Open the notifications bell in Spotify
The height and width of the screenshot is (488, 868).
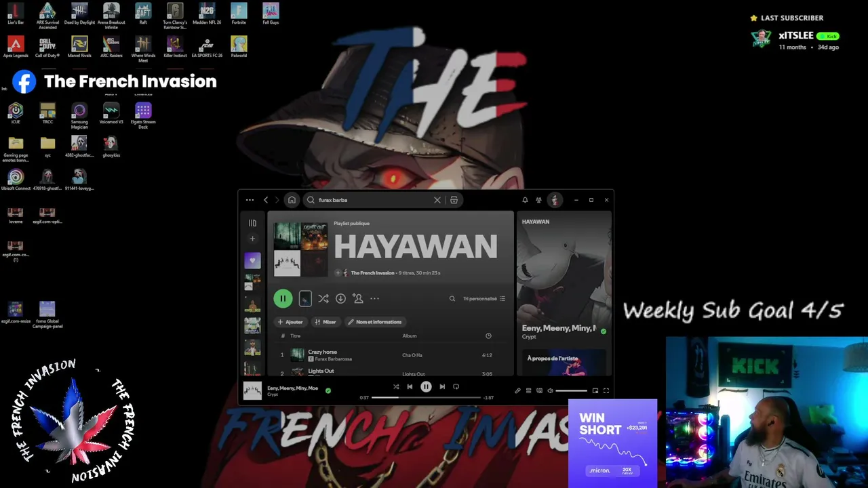pos(525,200)
